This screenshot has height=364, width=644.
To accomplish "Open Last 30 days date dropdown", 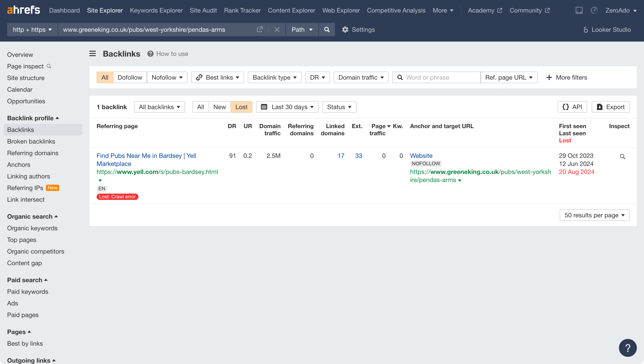I will pos(287,107).
